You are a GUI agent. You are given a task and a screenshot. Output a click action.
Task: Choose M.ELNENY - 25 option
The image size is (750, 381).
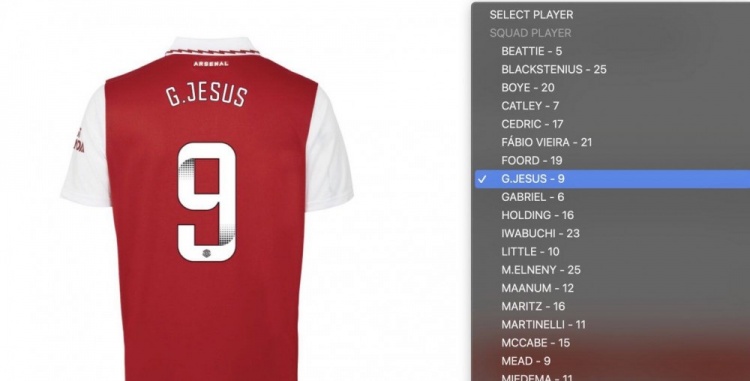click(612, 270)
